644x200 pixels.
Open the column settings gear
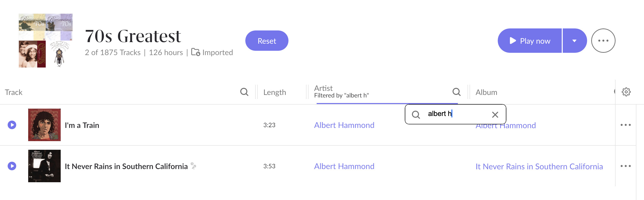[x=626, y=92]
